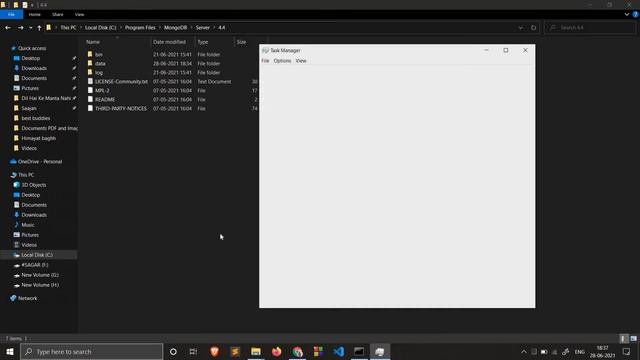Screen dimensions: 640x360
Task: Go forward with the Forward arrow
Action: [x=20, y=28]
